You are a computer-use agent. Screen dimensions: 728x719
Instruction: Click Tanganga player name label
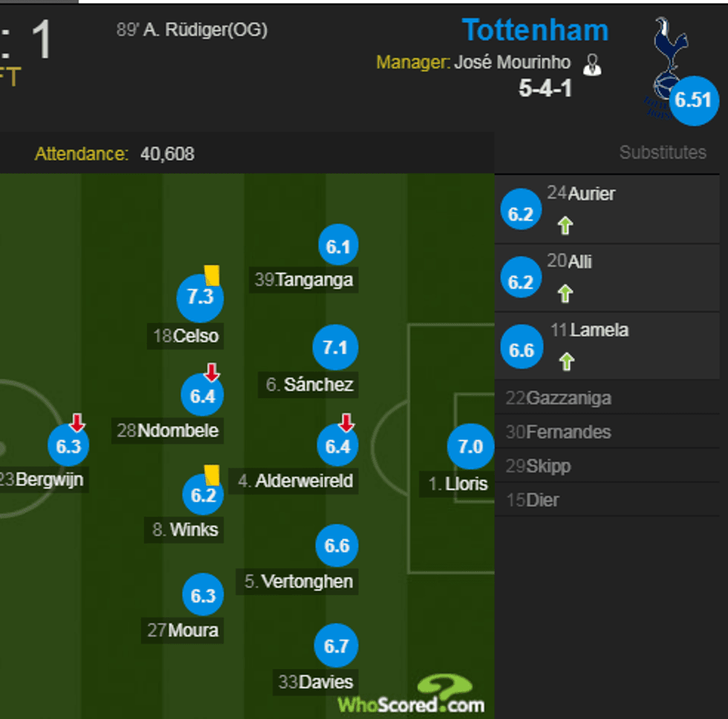pos(304,280)
